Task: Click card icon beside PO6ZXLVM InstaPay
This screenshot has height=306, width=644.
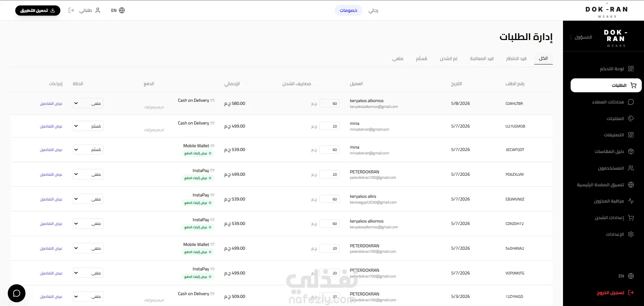Action: point(213,170)
